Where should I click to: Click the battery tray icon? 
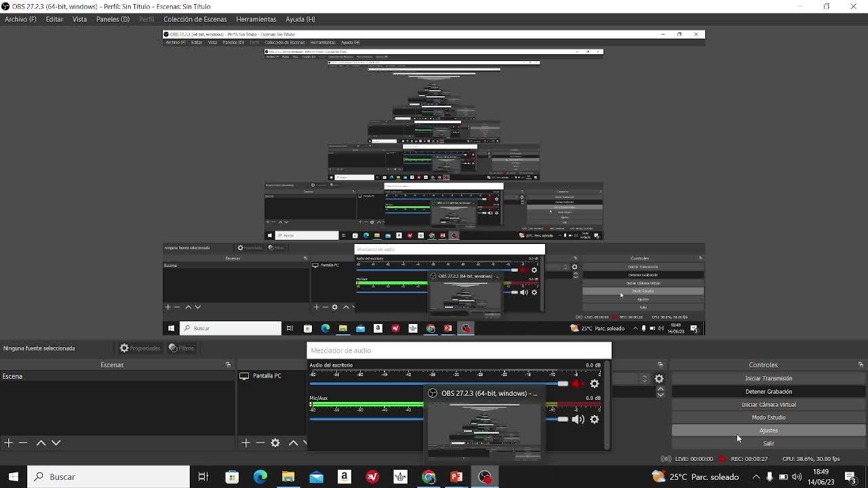[783, 476]
